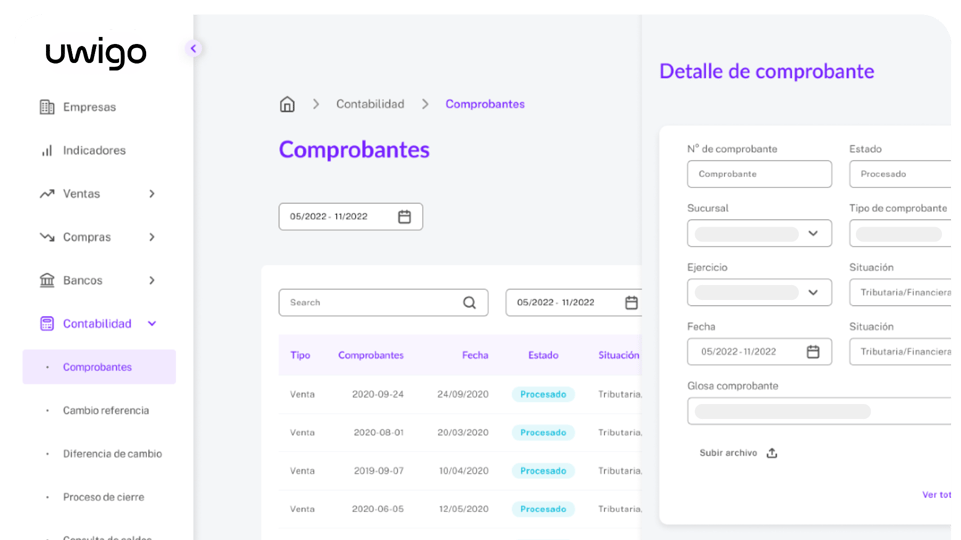Click the Bancos bank icon
Screen dimensions: 961x540
click(x=47, y=281)
